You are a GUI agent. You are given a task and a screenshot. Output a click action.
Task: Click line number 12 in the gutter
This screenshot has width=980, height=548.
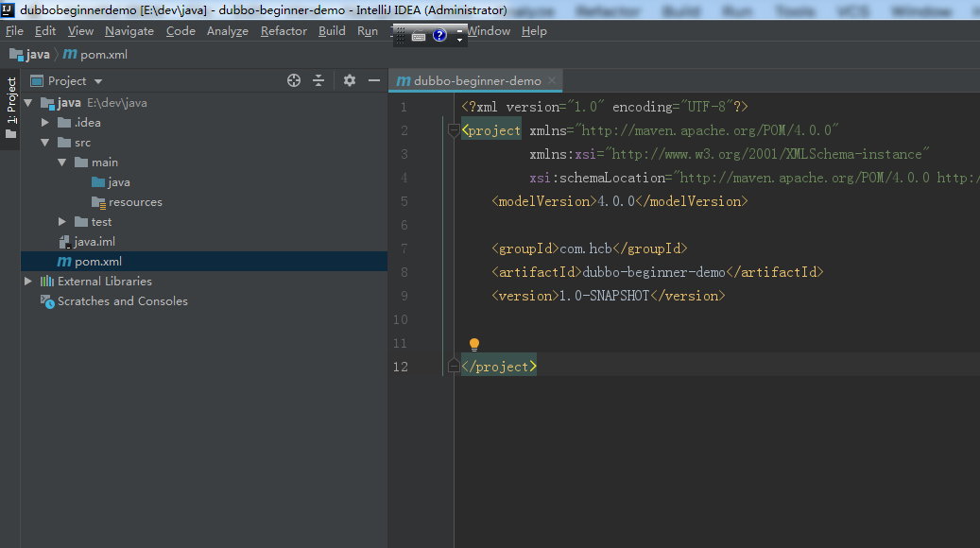401,367
